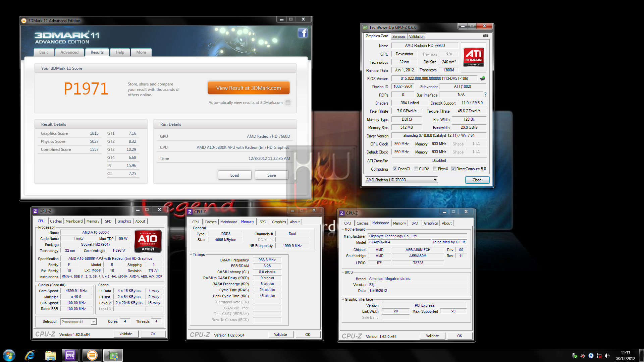Click the CPU-Z taskbar icon
Screen dimensions: 644x362
(x=70, y=355)
